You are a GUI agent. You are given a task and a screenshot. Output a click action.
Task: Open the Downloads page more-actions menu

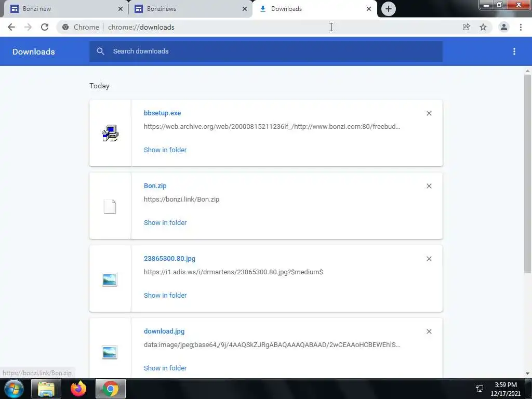tap(514, 51)
